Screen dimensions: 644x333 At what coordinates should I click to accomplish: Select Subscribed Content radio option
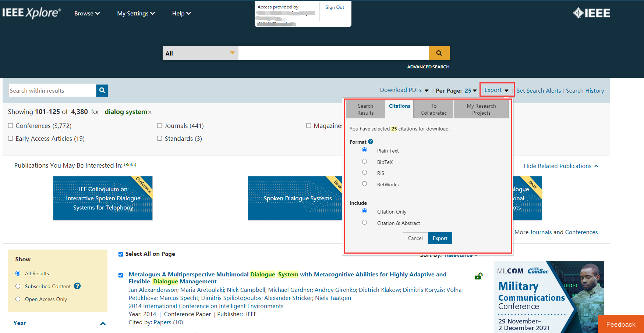pos(18,286)
